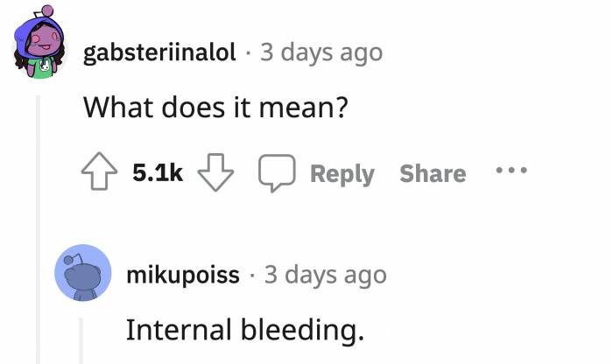The height and width of the screenshot is (364, 613).
Task: Click the 5.1k vote score
Action: tap(158, 174)
